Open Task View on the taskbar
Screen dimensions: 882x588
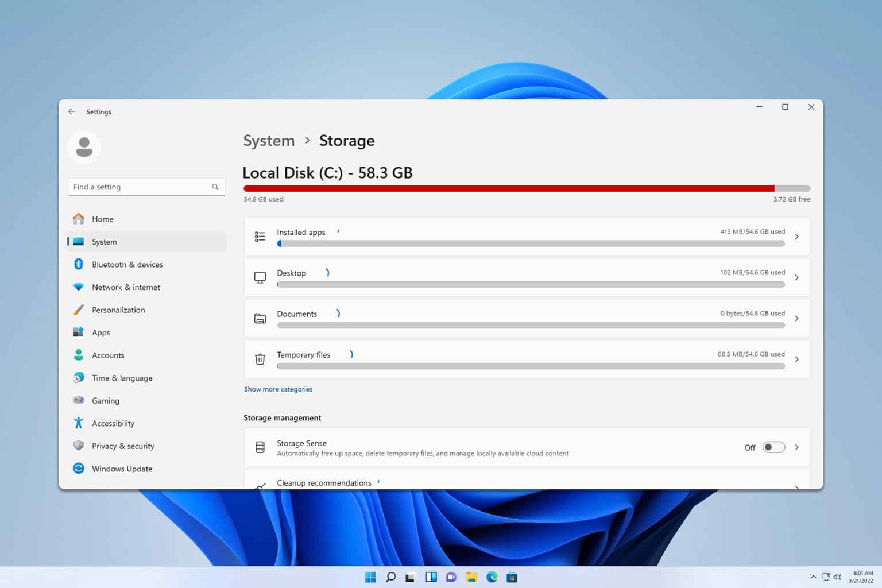[x=410, y=578]
